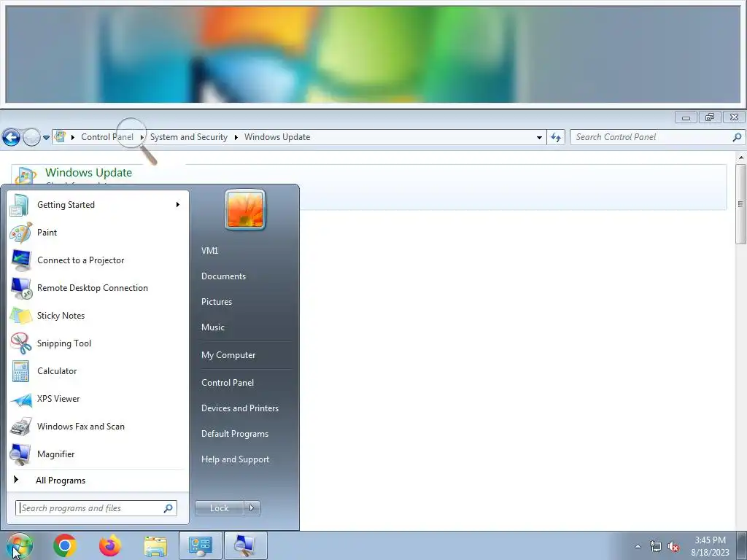This screenshot has height=560, width=747.
Task: Go back in Control Panel window
Action: (12, 137)
